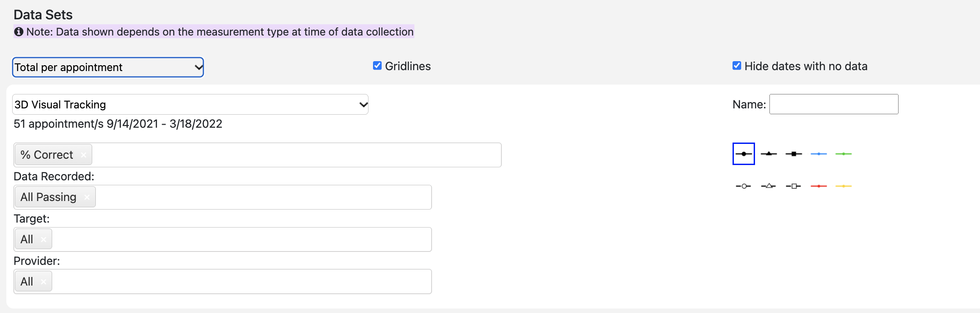Pick the open square line marker
Screen dimensions: 980x313
(x=794, y=186)
